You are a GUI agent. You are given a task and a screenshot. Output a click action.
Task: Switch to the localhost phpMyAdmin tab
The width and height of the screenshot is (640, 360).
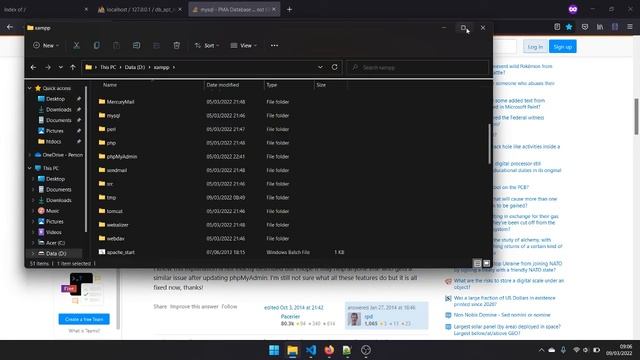click(x=140, y=9)
